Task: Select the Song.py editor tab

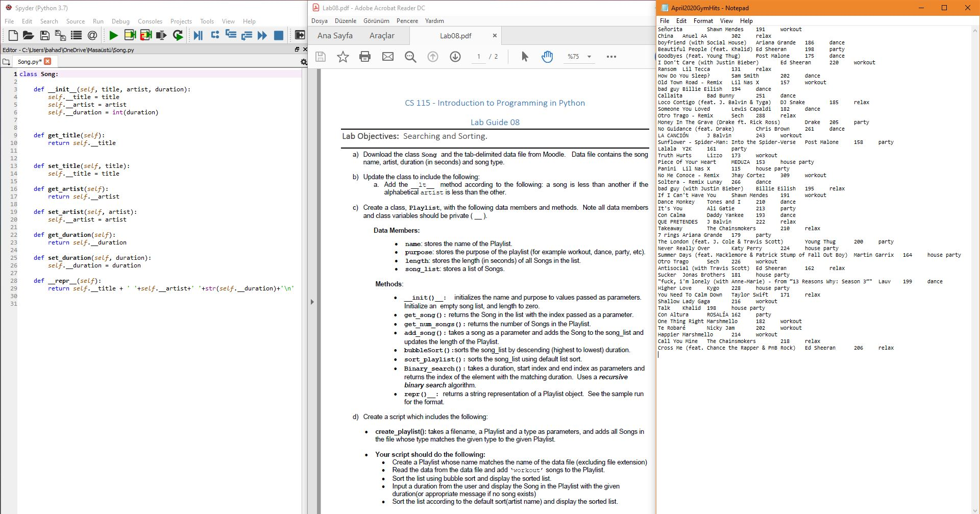Action: (x=30, y=61)
